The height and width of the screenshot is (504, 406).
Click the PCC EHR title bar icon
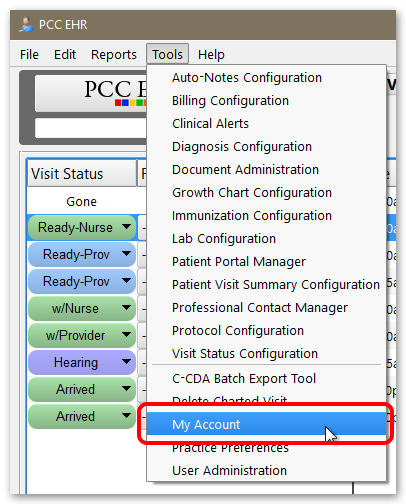click(26, 25)
